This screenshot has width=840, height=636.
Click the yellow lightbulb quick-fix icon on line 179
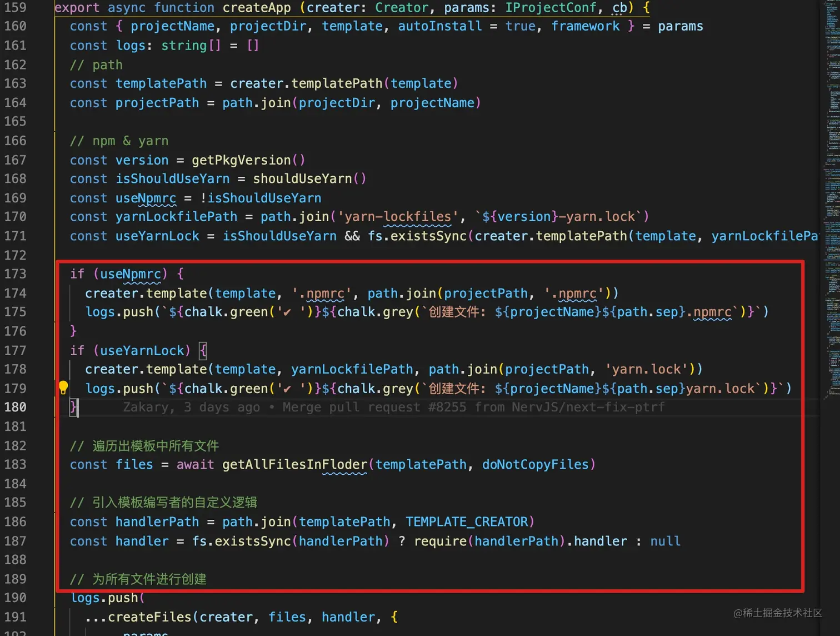pos(63,387)
